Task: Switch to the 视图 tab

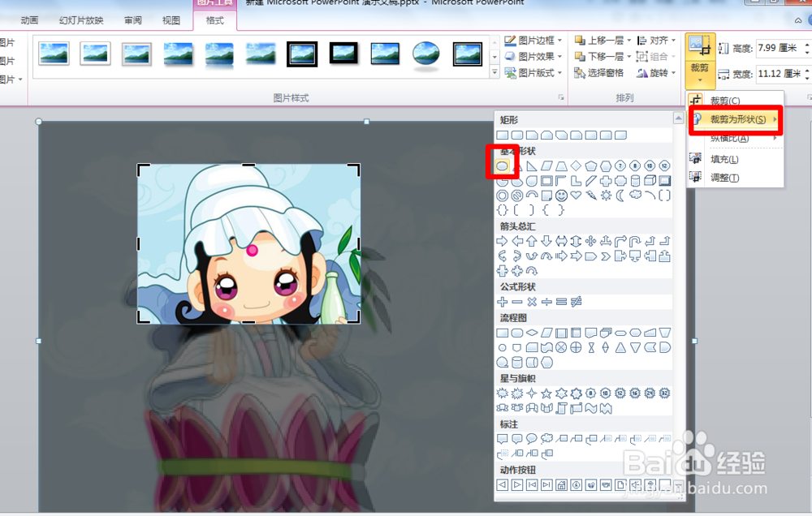Action: pyautogui.click(x=171, y=20)
